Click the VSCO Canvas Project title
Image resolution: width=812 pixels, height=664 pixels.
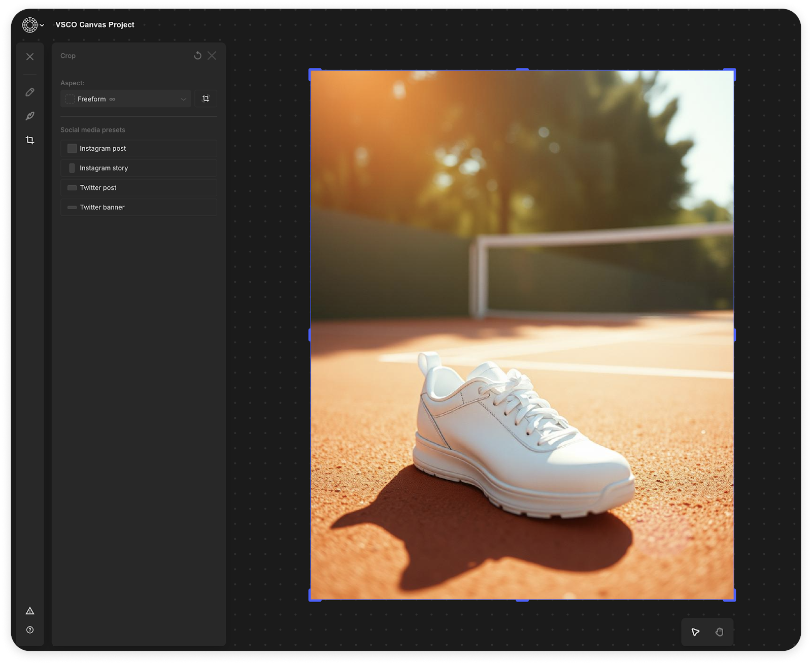[95, 24]
